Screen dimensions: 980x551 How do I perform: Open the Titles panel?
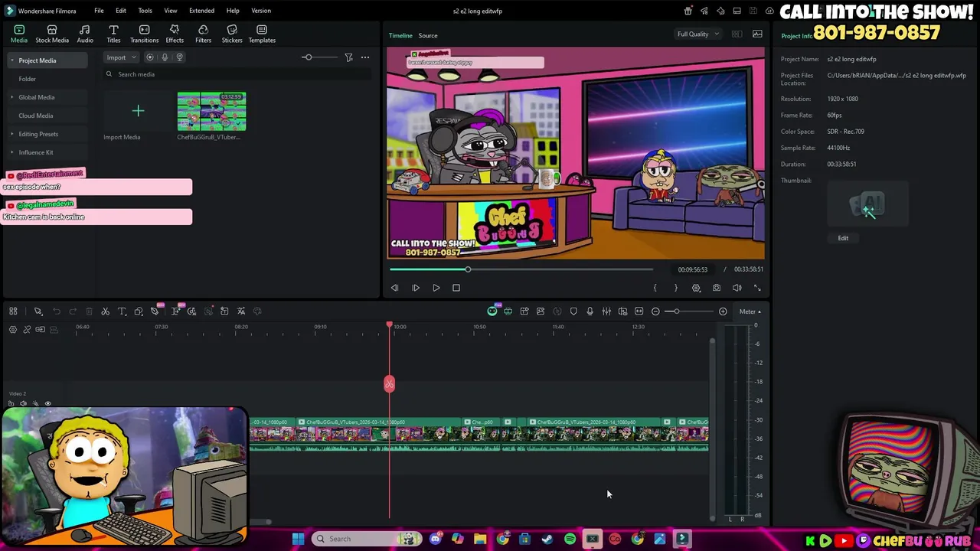coord(113,34)
